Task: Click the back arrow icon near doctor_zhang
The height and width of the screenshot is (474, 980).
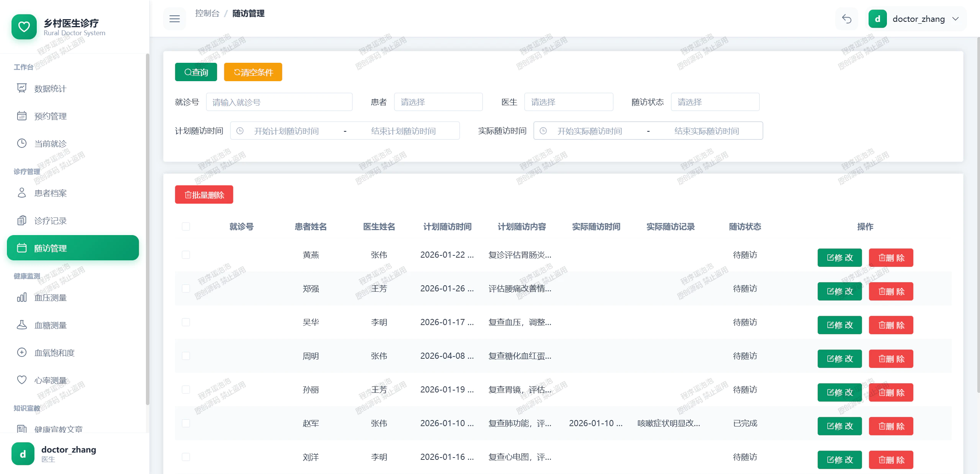Action: (x=846, y=19)
